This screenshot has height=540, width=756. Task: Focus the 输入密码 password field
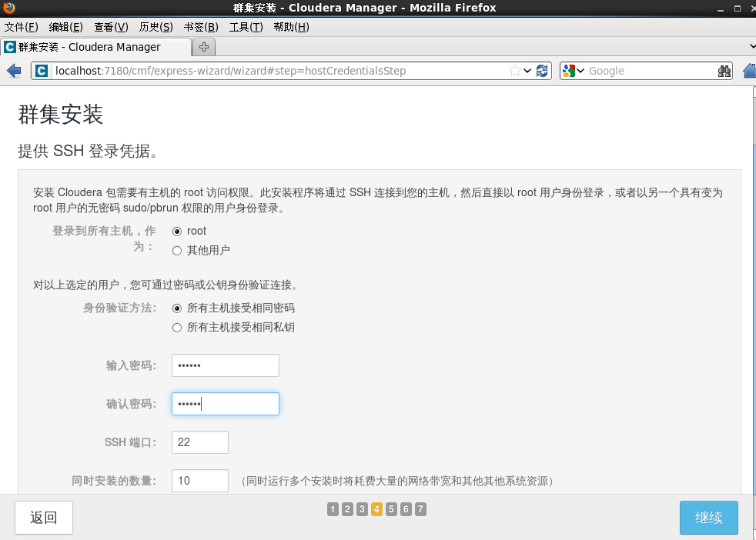point(225,365)
